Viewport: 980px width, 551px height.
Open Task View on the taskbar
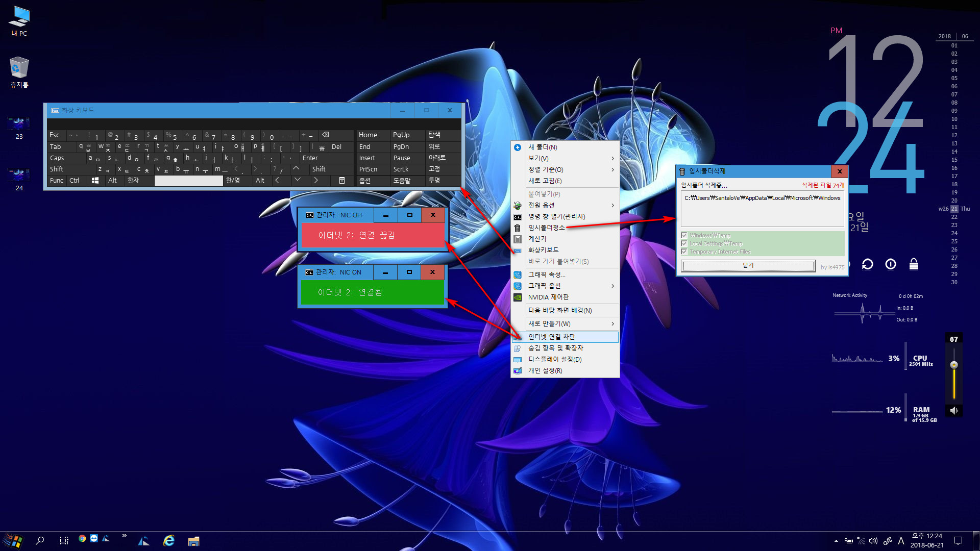point(64,541)
